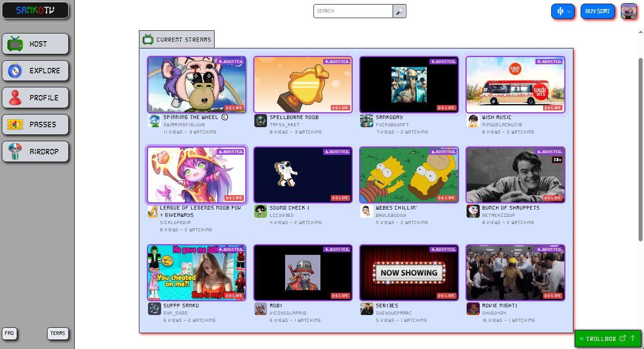
Task: Open the Airdrop page
Action: coord(35,152)
